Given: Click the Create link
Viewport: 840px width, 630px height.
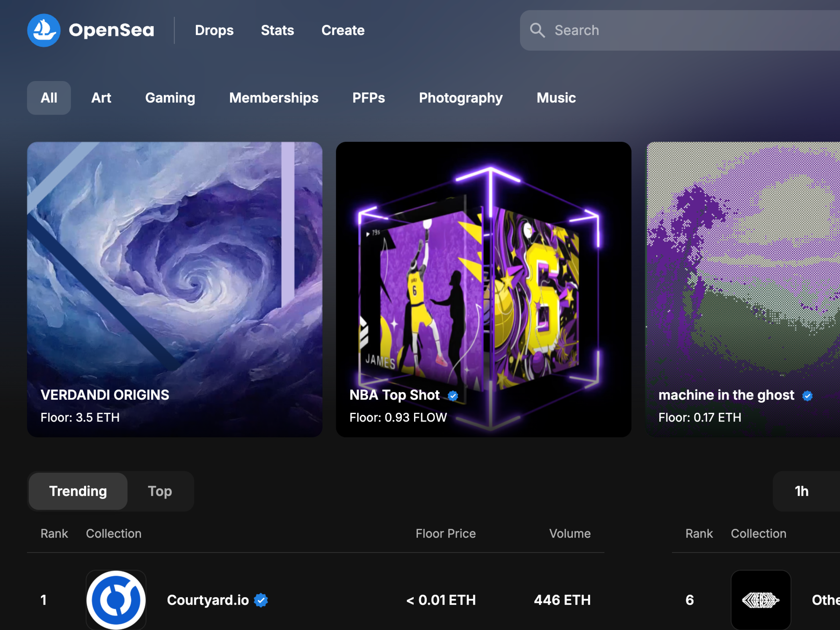Looking at the screenshot, I should 342,30.
